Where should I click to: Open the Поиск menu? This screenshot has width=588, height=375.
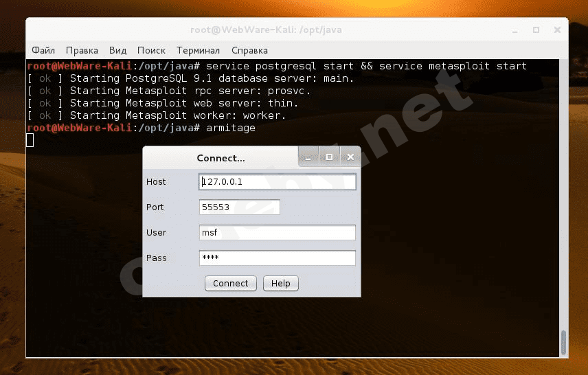point(151,50)
